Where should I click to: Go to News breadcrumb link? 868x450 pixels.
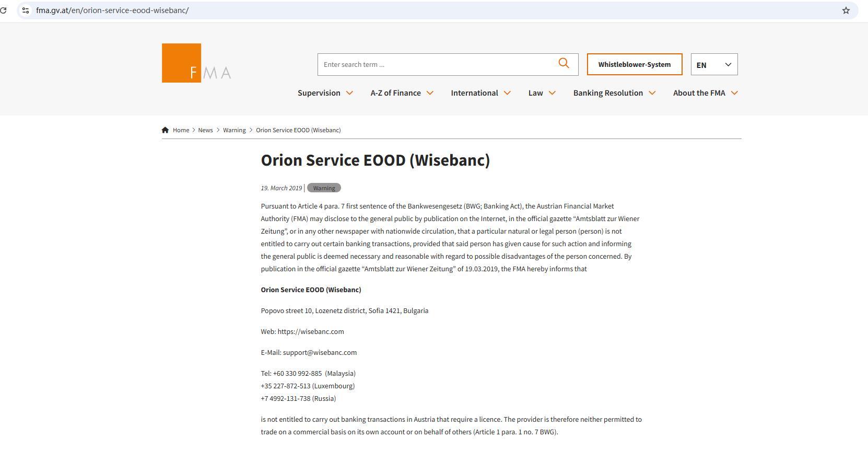205,130
